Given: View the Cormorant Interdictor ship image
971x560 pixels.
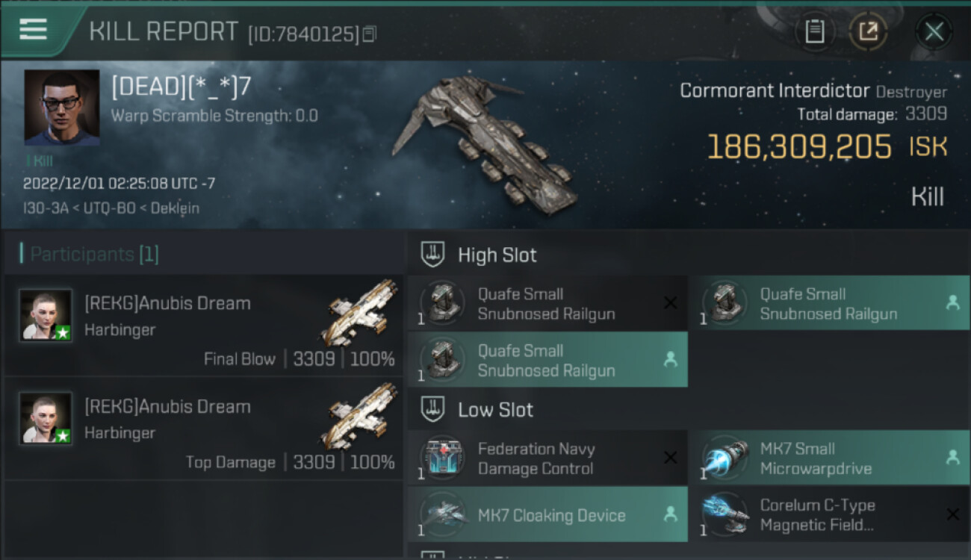Looking at the screenshot, I should tap(485, 142).
